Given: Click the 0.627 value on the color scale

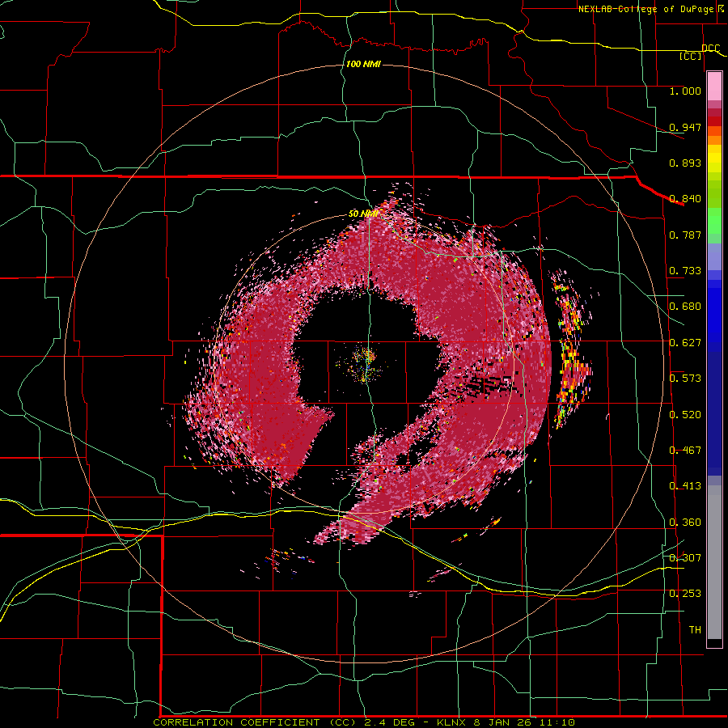Looking at the screenshot, I should [x=685, y=343].
